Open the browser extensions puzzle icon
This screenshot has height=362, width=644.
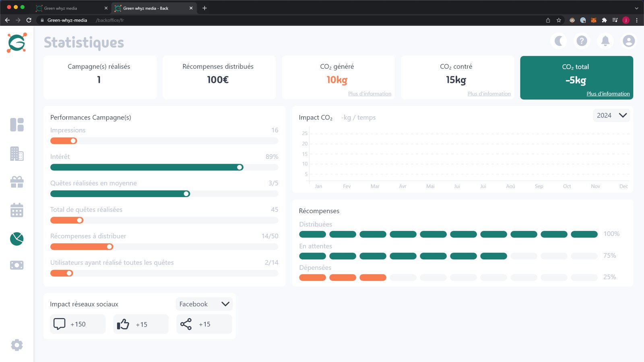pos(604,20)
